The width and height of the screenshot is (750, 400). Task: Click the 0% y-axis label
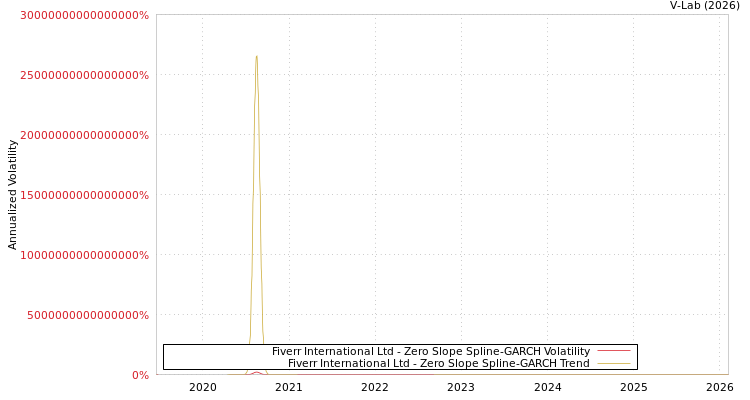140,375
